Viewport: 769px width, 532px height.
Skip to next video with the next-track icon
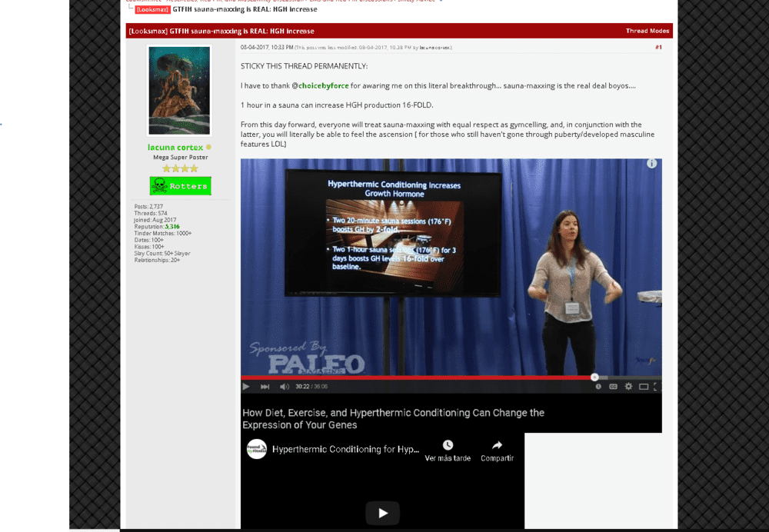click(x=265, y=387)
